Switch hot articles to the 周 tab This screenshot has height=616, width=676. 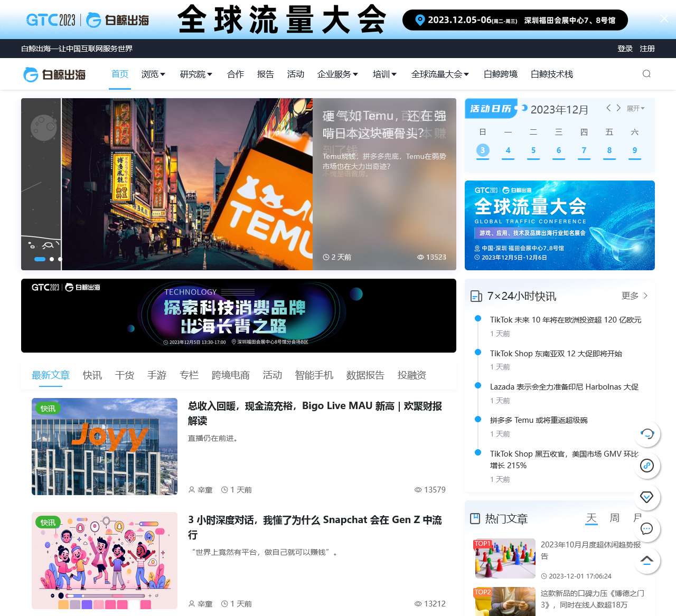(x=614, y=518)
